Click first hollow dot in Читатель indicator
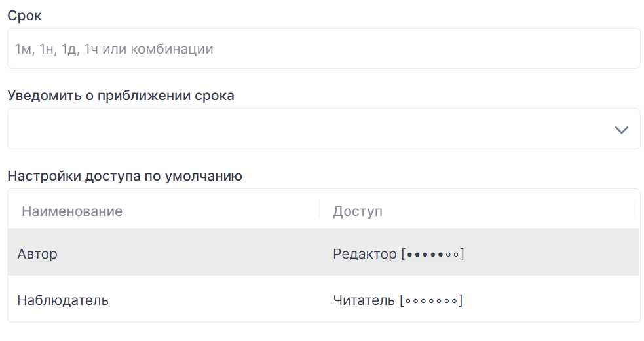The width and height of the screenshot is (644, 341). tap(407, 301)
